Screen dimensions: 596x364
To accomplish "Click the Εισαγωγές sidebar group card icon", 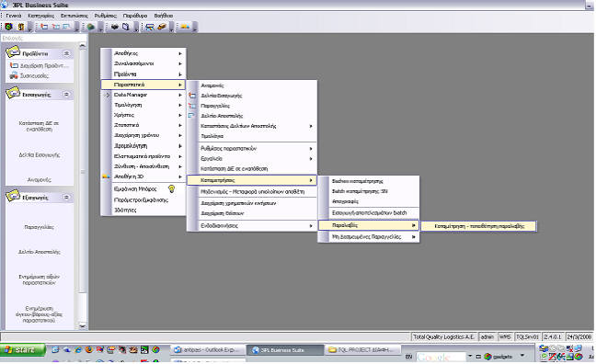I will point(13,93).
